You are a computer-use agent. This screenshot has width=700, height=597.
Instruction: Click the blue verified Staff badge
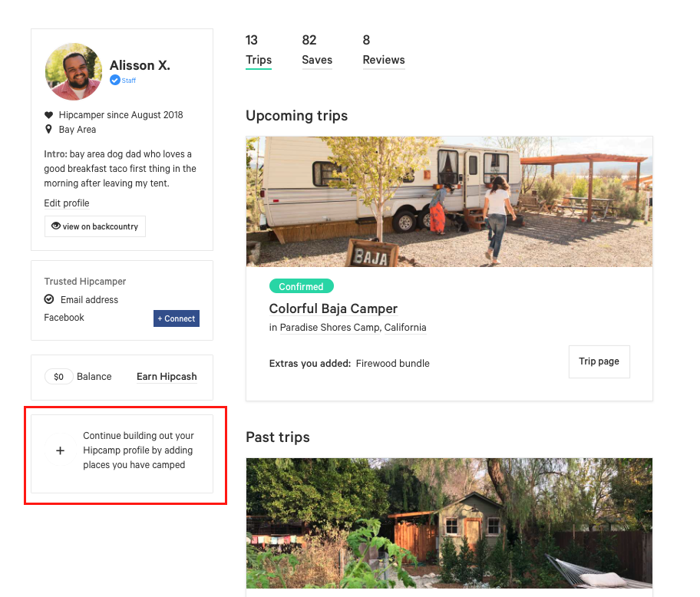point(115,81)
